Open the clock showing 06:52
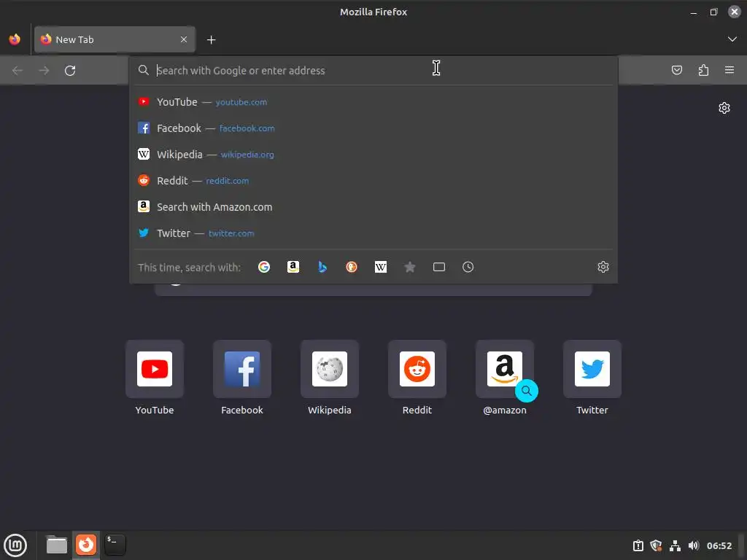The height and width of the screenshot is (560, 747). point(719,545)
